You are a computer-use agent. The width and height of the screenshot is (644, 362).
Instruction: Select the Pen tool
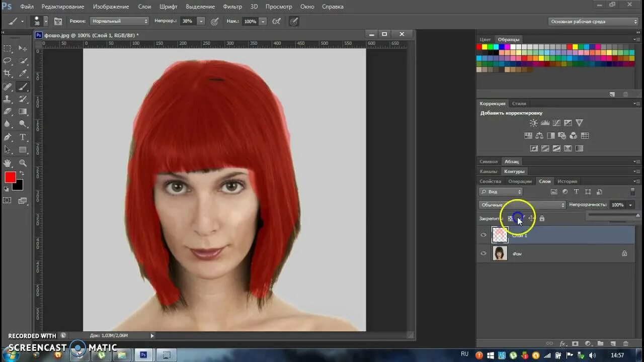(x=8, y=137)
